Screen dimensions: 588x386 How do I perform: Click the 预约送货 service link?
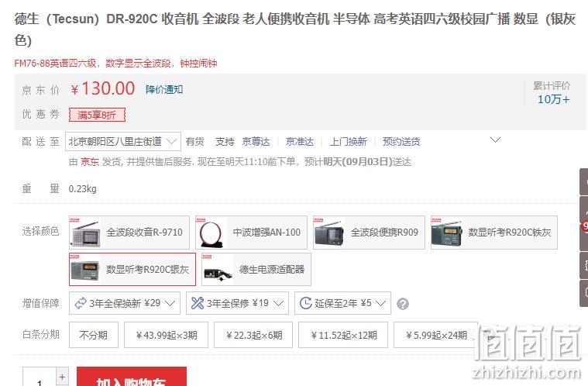401,141
